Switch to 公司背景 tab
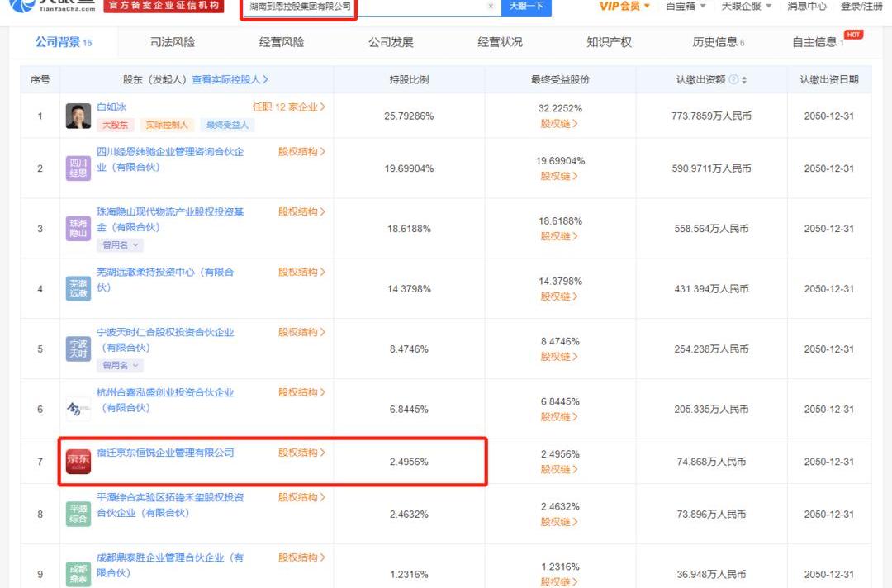The width and height of the screenshot is (892, 588). (63, 42)
